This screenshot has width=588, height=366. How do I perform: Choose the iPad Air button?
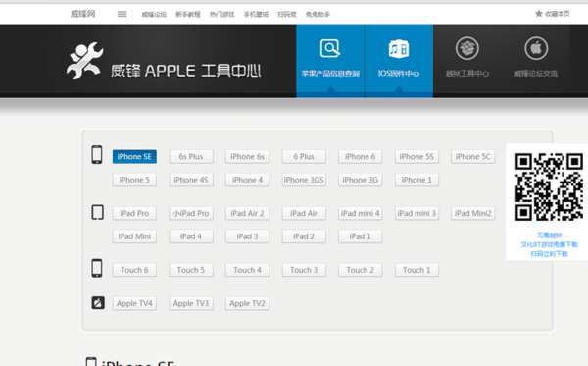[304, 213]
